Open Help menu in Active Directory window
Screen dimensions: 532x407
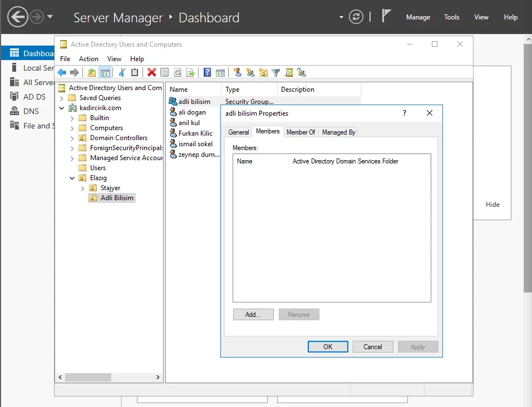point(137,58)
